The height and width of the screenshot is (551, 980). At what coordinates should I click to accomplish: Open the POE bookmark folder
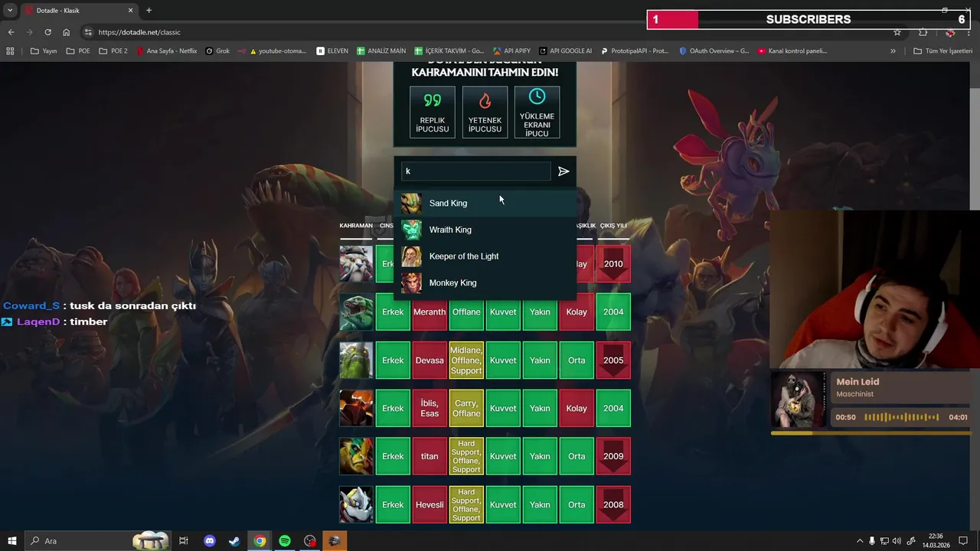pyautogui.click(x=78, y=51)
